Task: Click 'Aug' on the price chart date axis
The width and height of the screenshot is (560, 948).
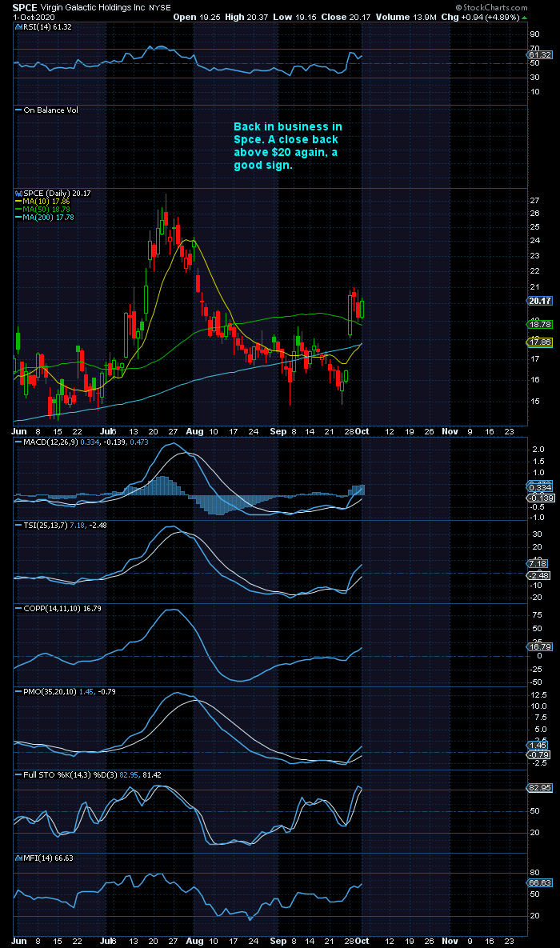Action: point(194,432)
